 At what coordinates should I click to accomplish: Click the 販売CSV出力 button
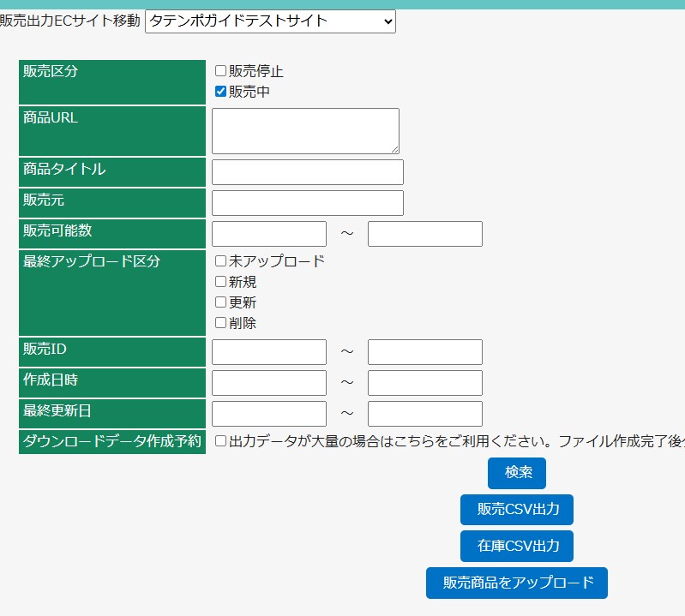(516, 510)
